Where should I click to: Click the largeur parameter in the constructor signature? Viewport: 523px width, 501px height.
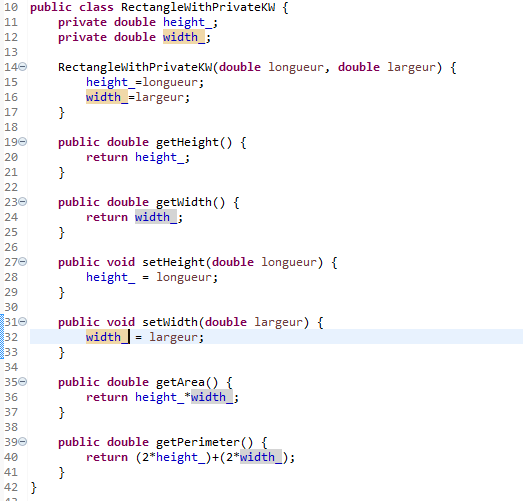pos(412,67)
